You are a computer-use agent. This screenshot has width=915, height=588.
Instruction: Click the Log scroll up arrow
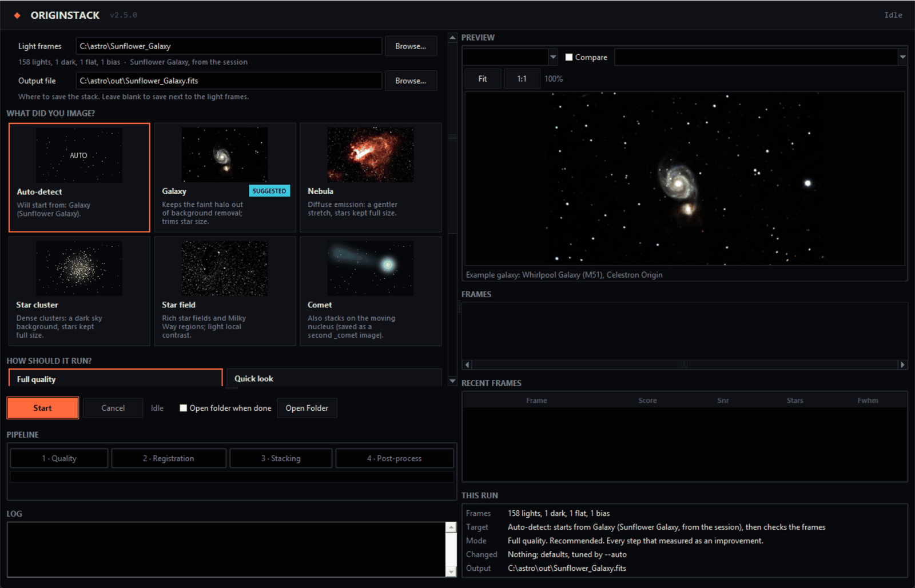point(451,527)
